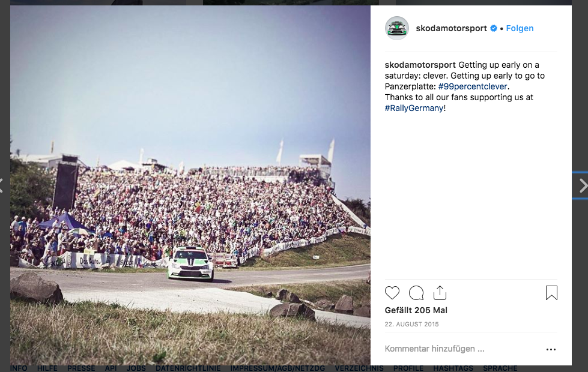Image resolution: width=588 pixels, height=372 pixels.
Task: Open skodamotorsport profile avatar
Action: (397, 28)
